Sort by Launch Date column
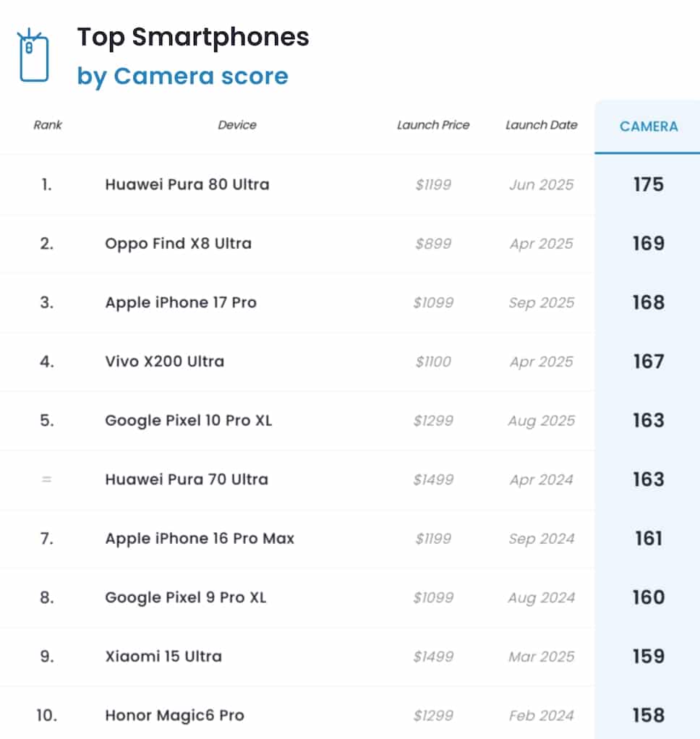 click(541, 125)
